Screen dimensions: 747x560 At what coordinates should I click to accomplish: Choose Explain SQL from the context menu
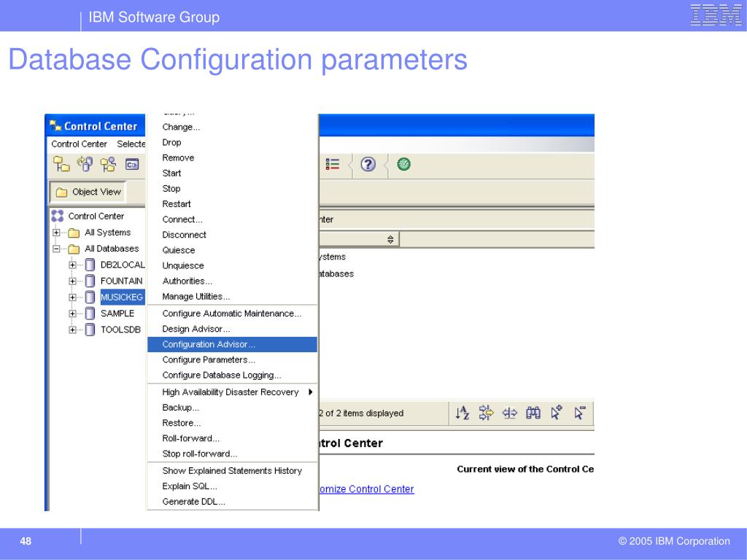pos(233,486)
